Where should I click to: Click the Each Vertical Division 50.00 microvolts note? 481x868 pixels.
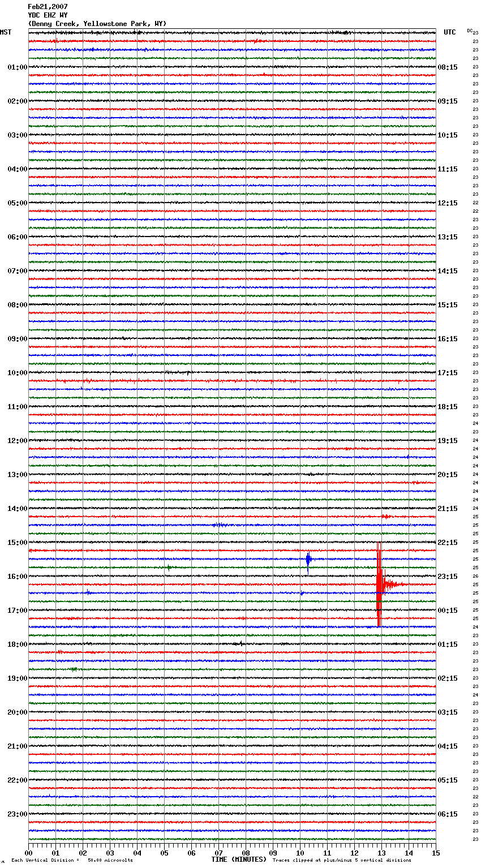[x=72, y=860]
